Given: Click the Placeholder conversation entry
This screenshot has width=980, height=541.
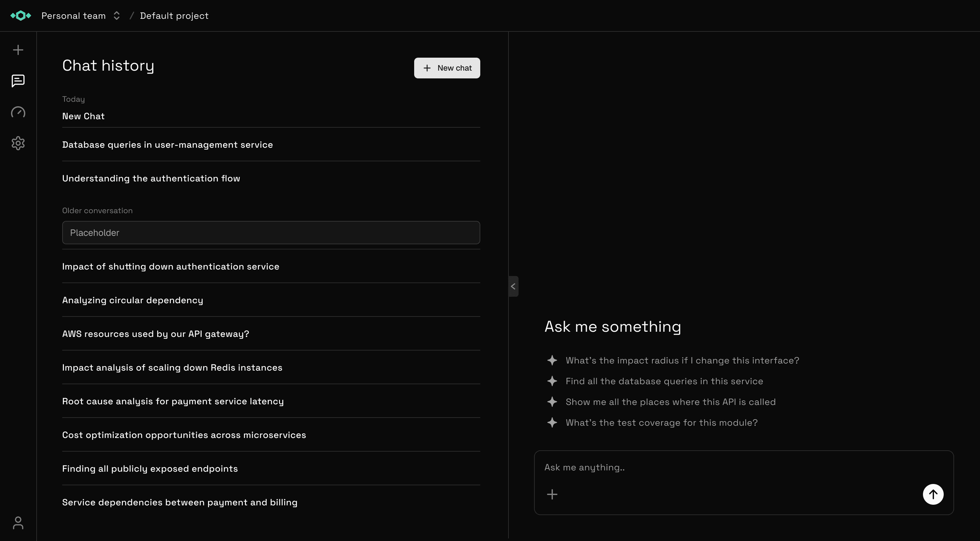Looking at the screenshot, I should pos(271,233).
